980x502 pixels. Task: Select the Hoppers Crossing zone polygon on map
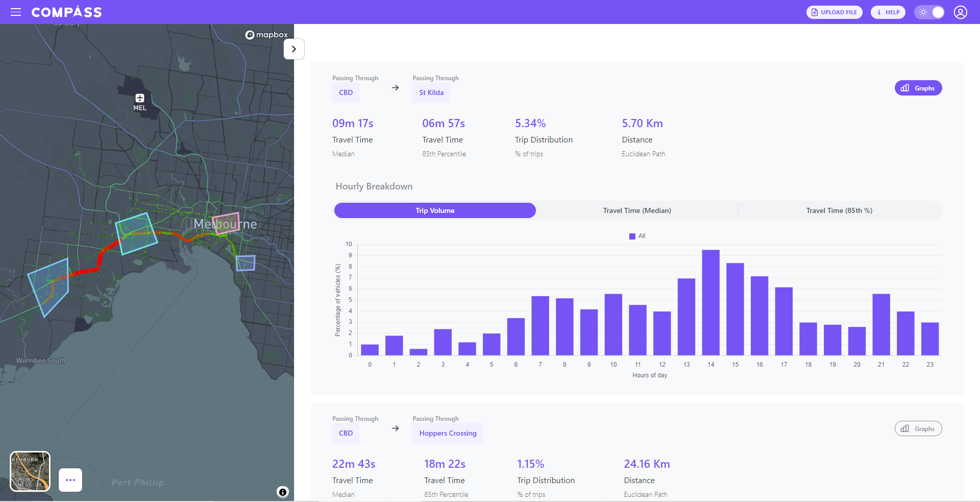(x=48, y=287)
